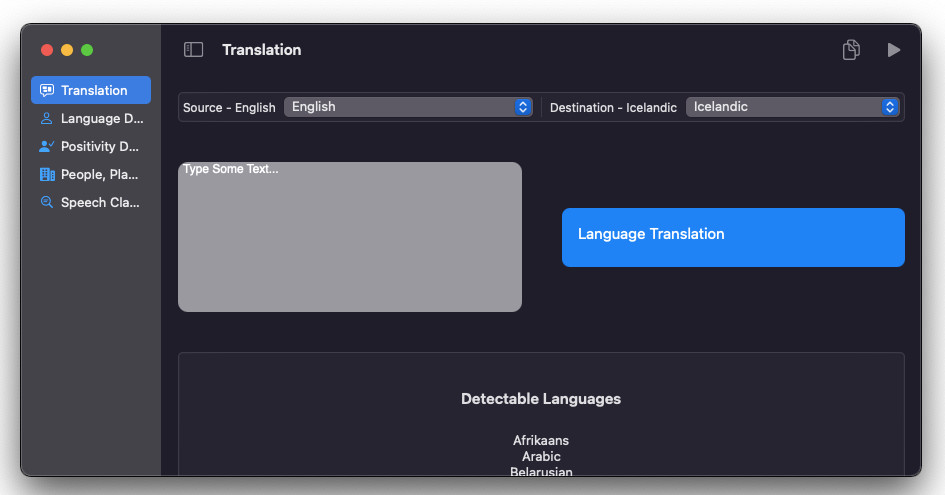Screen dimensions: 945x495
Task: Click the Translation speech bubble icon
Action: pyautogui.click(x=46, y=90)
